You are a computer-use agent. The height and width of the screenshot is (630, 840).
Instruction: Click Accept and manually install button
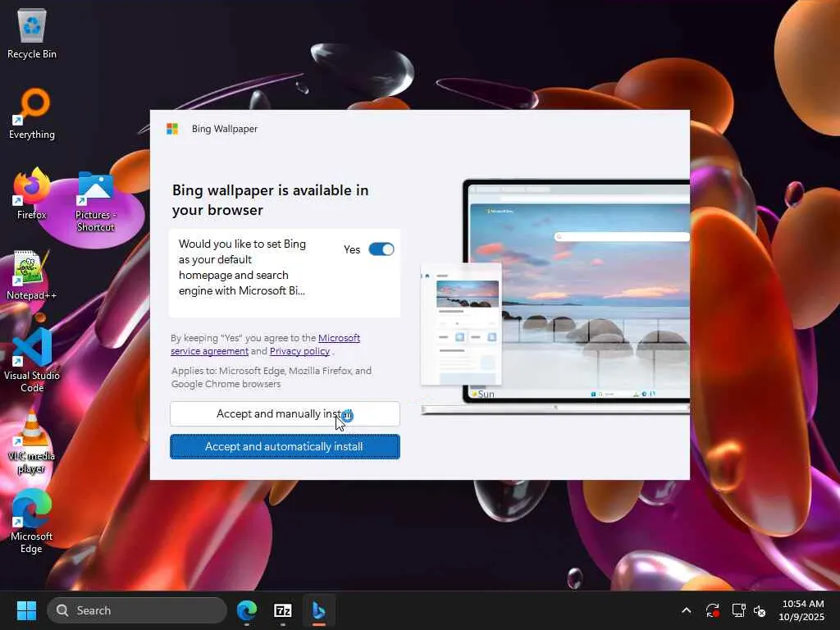click(x=285, y=413)
